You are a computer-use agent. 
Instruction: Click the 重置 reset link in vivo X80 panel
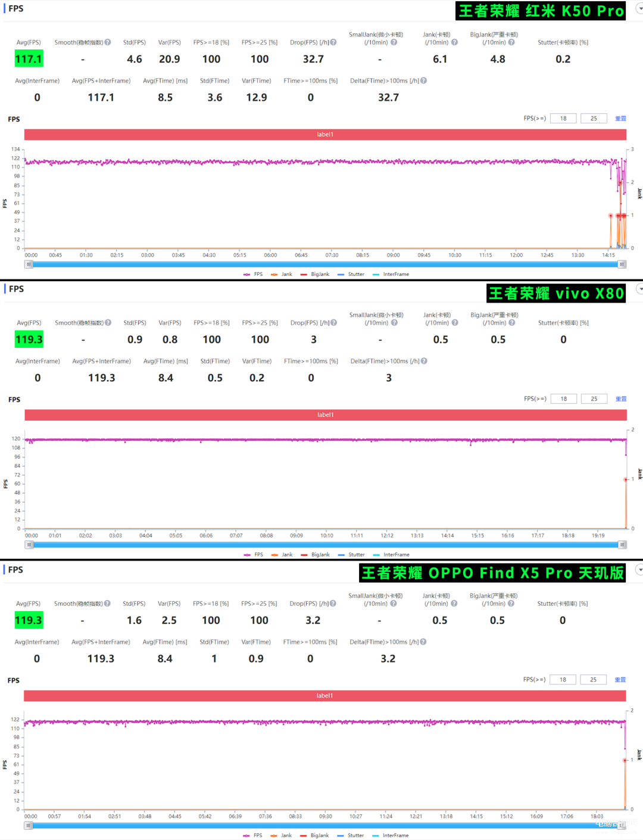tap(621, 399)
